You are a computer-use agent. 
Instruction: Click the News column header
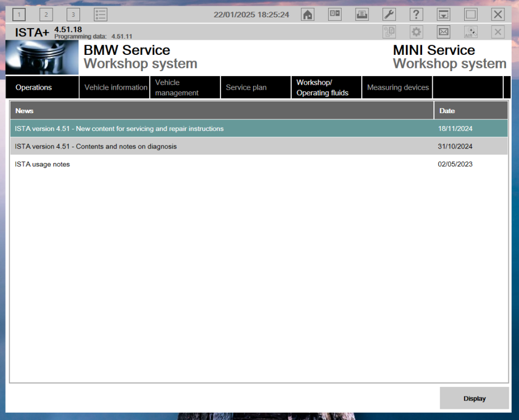[222, 110]
